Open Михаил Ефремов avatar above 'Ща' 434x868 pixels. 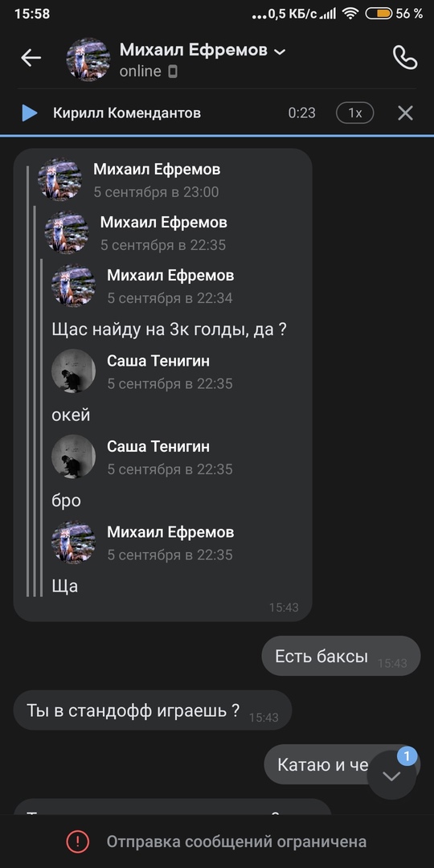point(74,542)
